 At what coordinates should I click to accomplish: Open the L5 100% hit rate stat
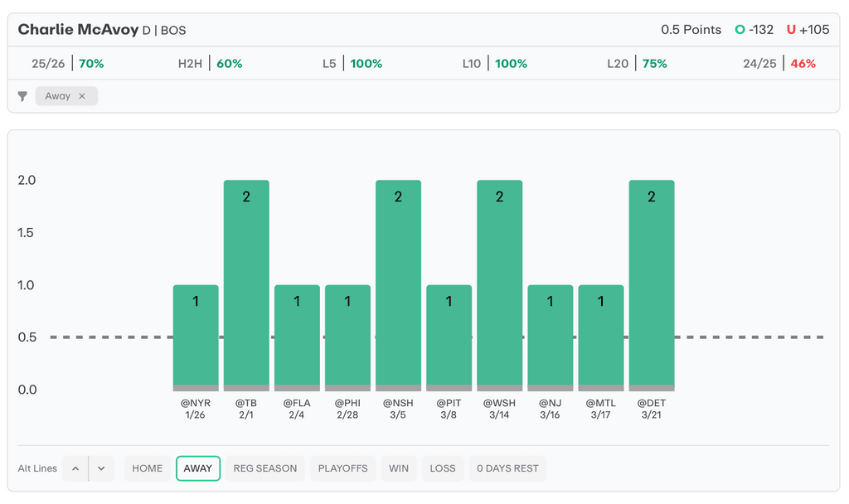(x=352, y=64)
